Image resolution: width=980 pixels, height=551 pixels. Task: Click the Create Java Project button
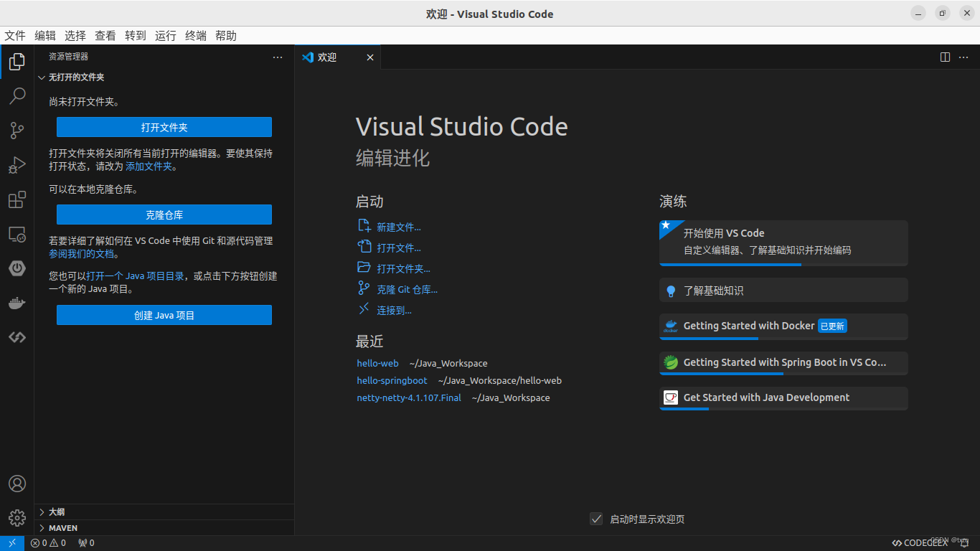click(x=164, y=315)
